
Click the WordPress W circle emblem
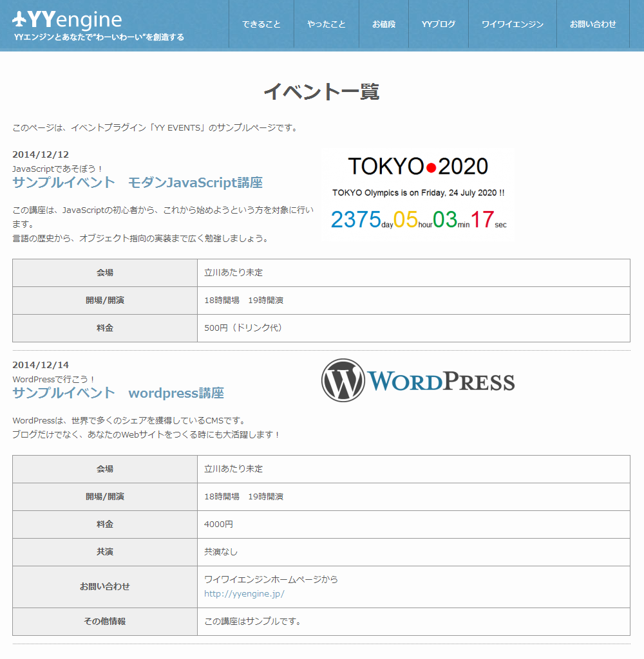click(343, 380)
